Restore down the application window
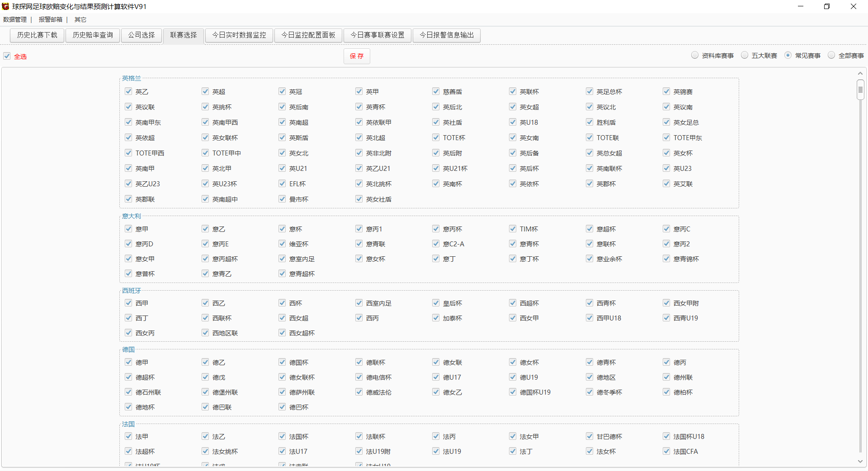The image size is (868, 471). point(827,6)
